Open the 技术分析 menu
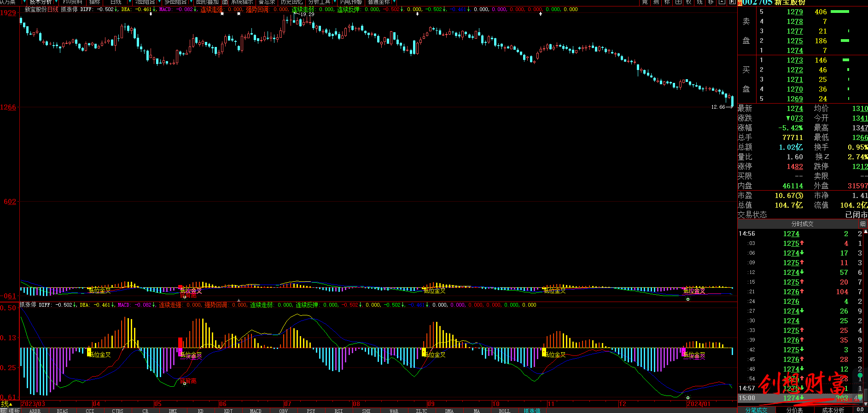868x413 pixels. click(x=41, y=2)
